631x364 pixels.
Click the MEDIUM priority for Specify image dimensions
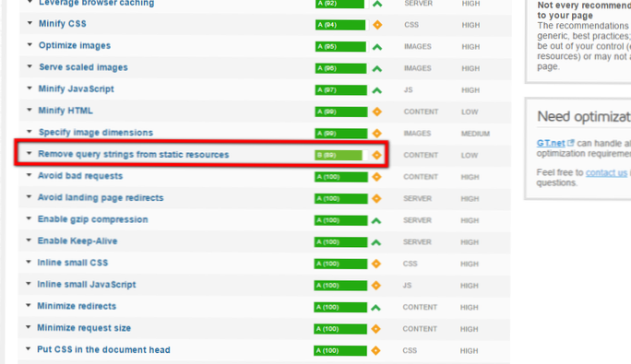475,134
